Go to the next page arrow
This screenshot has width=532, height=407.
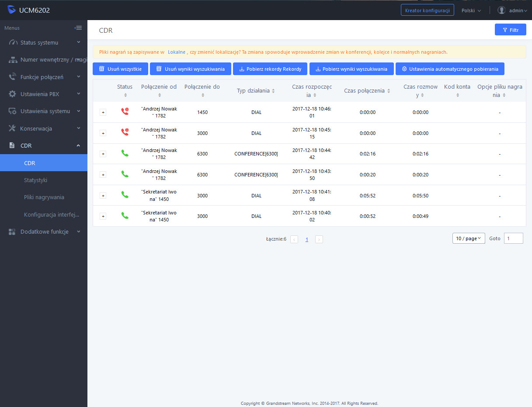pos(319,239)
